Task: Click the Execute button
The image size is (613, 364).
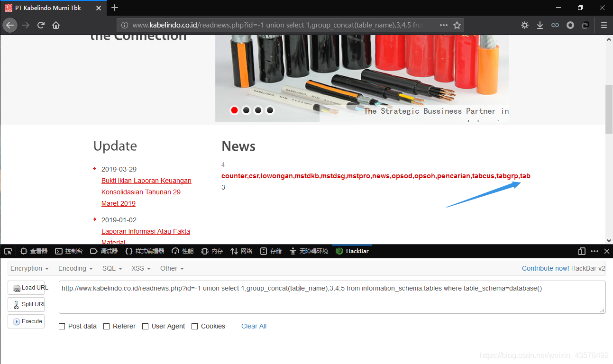Action: point(27,321)
